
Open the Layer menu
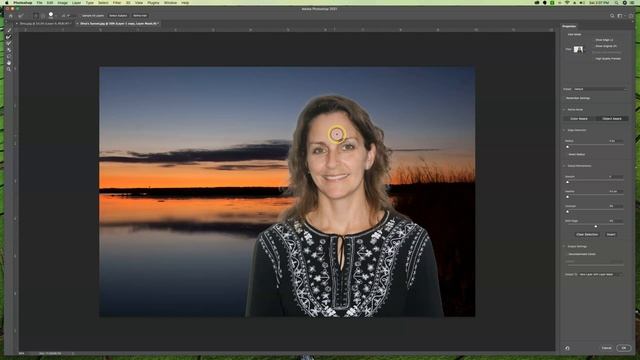[76, 2]
